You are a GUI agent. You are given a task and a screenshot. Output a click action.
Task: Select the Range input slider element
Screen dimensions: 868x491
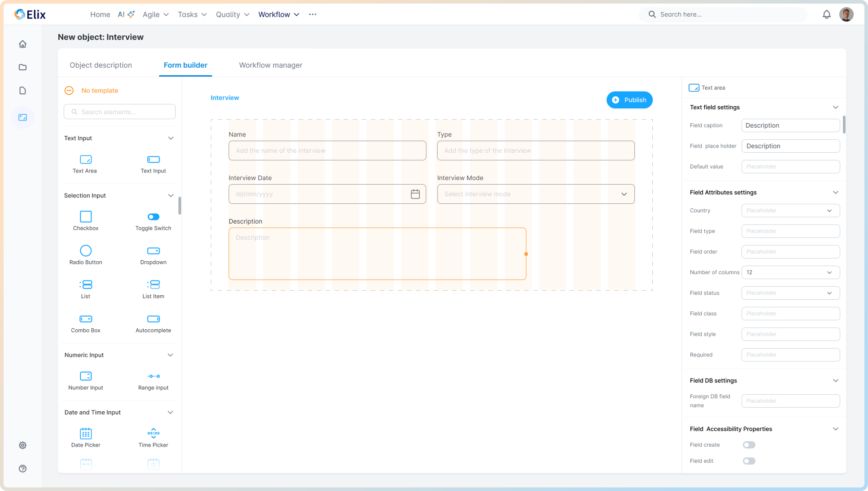(x=153, y=379)
